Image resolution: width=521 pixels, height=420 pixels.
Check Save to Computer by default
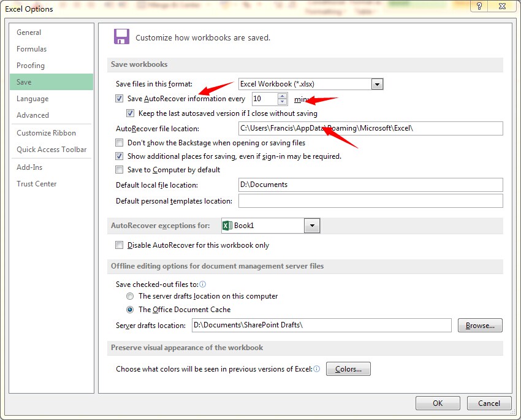[119, 170]
